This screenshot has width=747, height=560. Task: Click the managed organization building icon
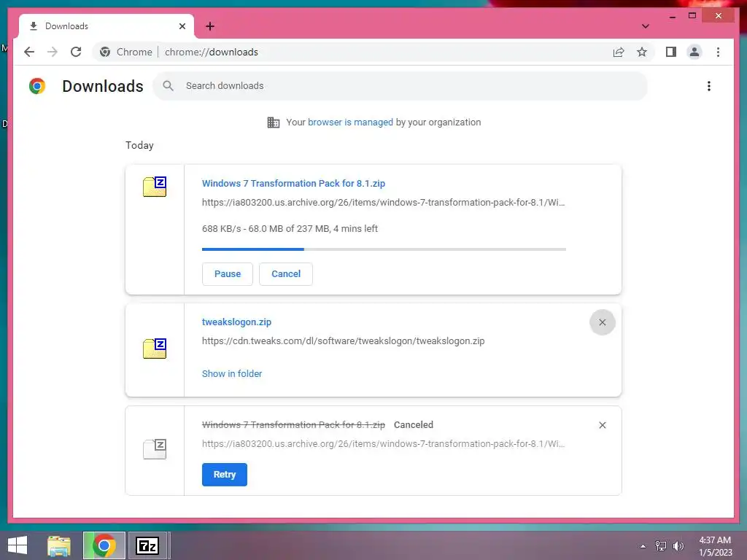pos(274,122)
